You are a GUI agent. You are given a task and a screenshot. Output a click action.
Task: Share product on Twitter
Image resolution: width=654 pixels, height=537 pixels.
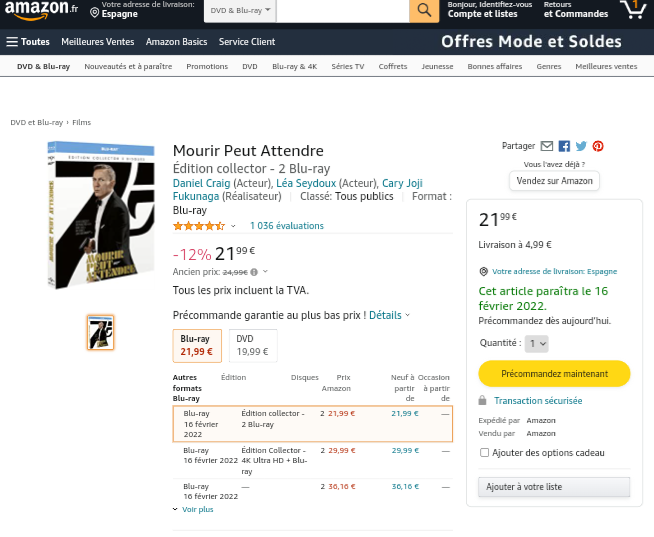click(581, 146)
